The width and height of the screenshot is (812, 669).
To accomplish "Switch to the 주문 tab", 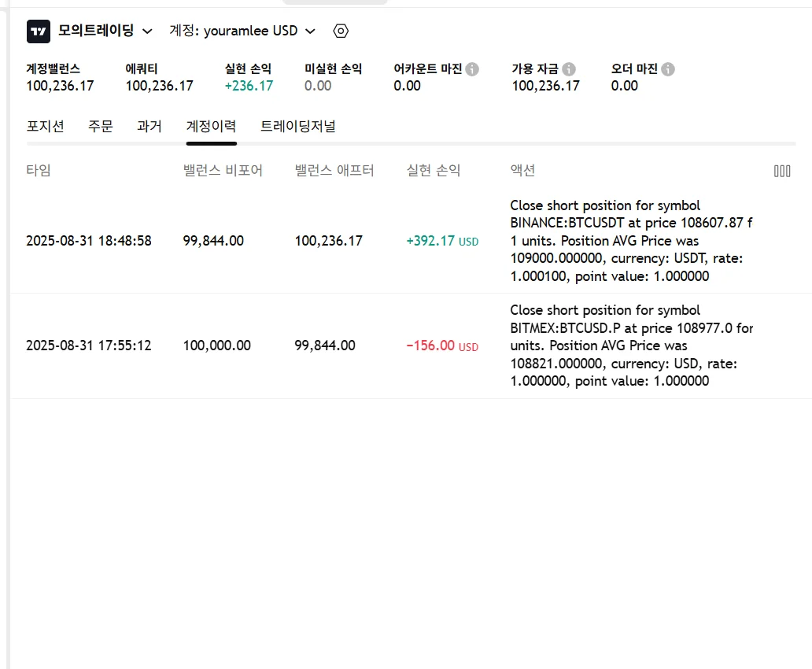I will (x=101, y=126).
